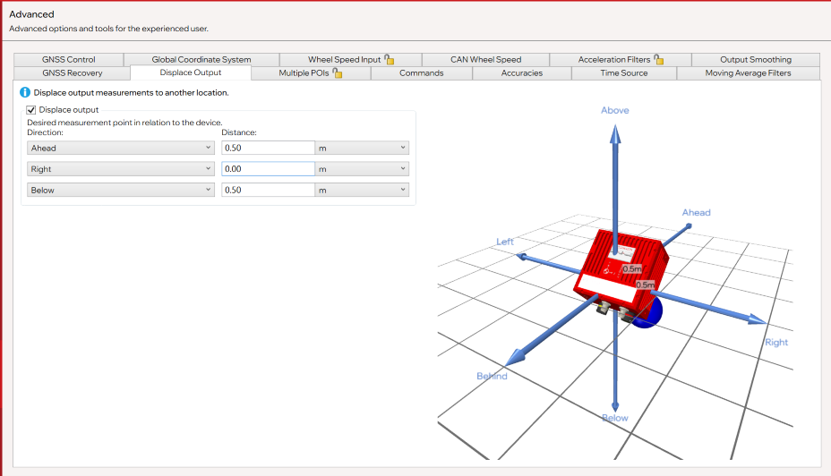
Task: Switch to the GNSS Control tab
Action: [x=69, y=59]
